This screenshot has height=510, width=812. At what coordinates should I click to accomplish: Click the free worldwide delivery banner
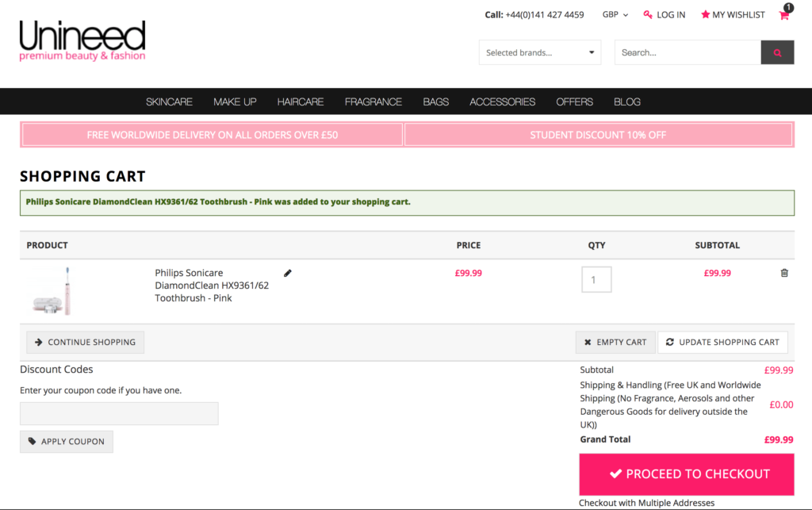click(213, 135)
